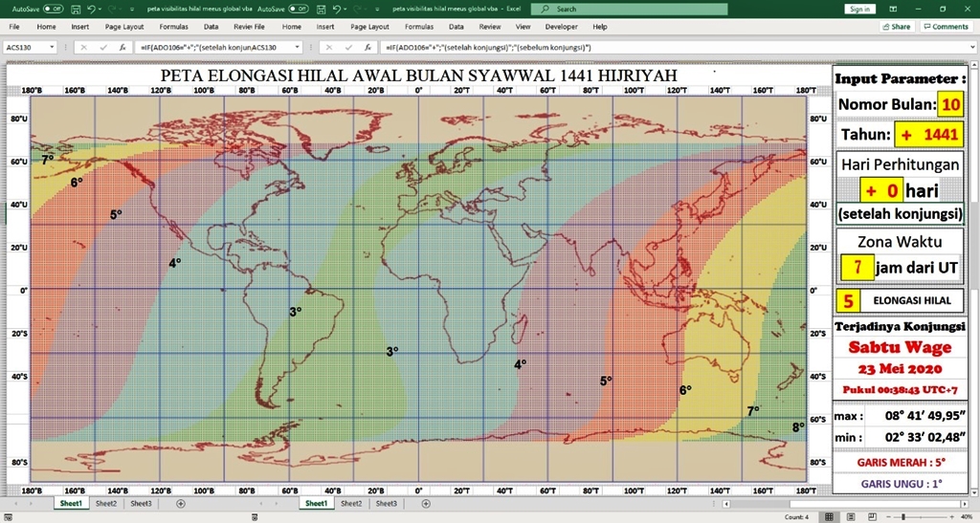Open Insert Function (fx) in the right window
The image size is (980, 523).
point(367,48)
